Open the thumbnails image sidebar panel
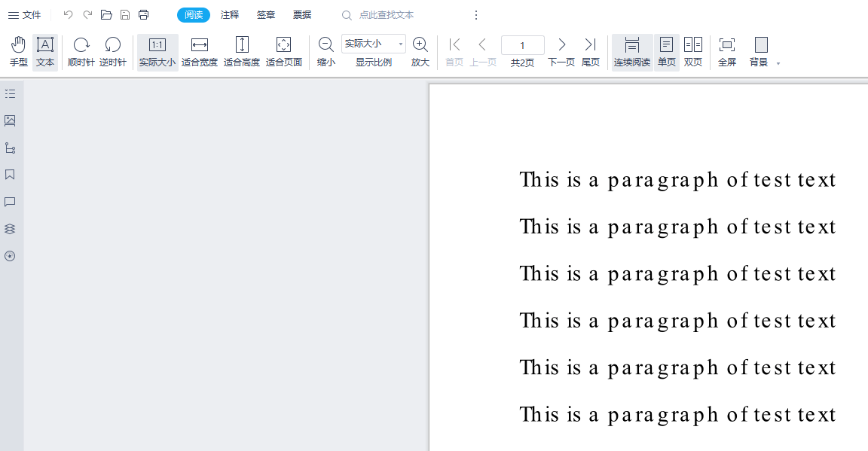The width and height of the screenshot is (868, 451). [10, 120]
